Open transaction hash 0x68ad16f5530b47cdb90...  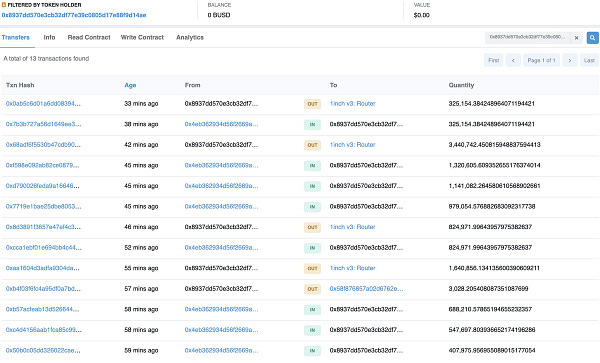[x=43, y=145]
